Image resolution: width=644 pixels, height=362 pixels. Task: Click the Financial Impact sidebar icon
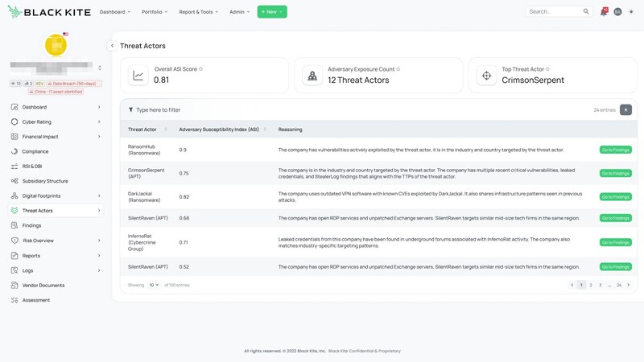pos(14,137)
